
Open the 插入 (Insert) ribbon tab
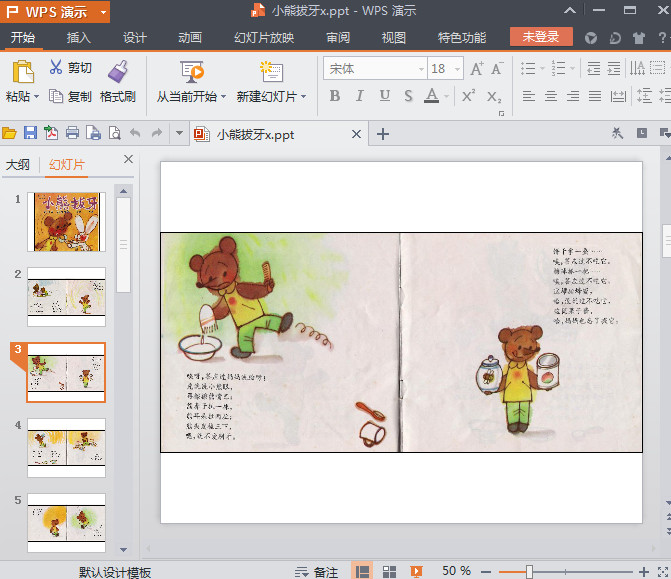[78, 38]
